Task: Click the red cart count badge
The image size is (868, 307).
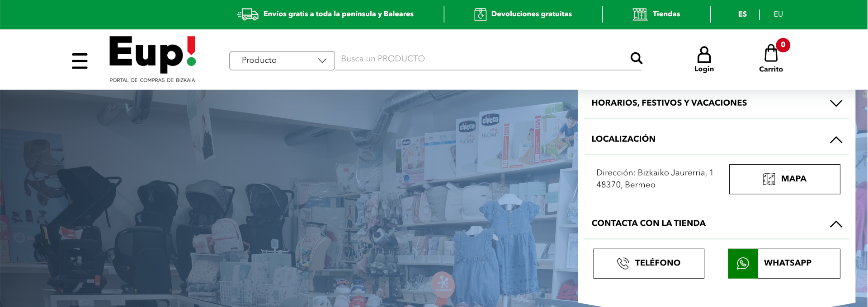Action: 783,45
